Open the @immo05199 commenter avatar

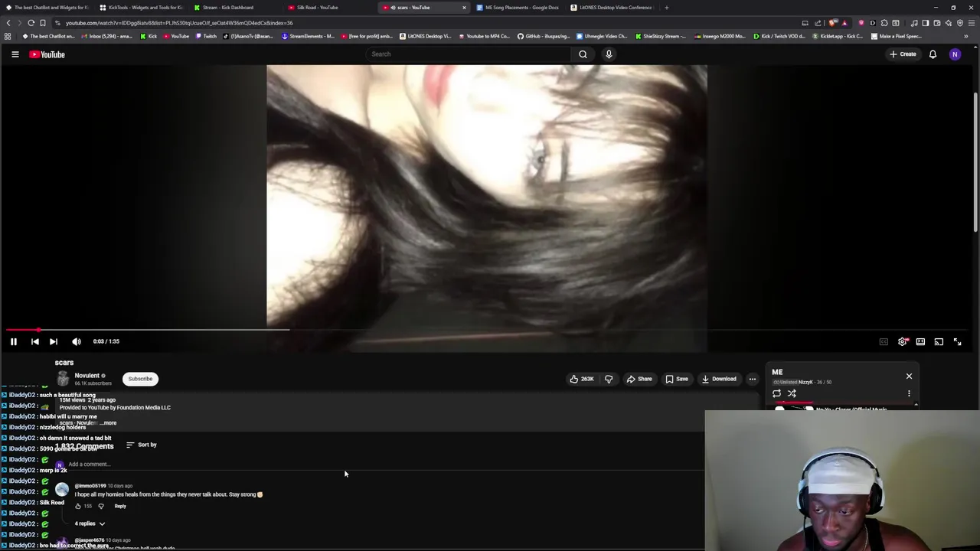click(x=62, y=490)
